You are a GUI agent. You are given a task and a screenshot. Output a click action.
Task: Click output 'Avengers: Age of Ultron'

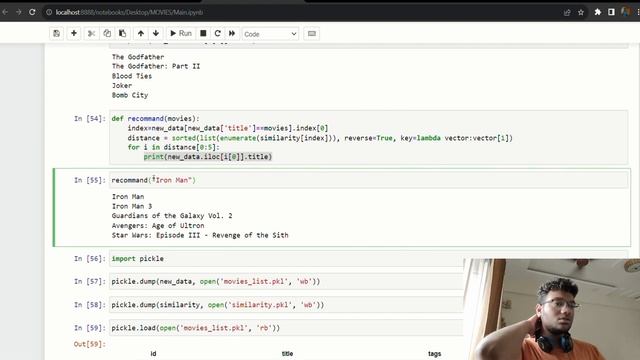[158, 226]
